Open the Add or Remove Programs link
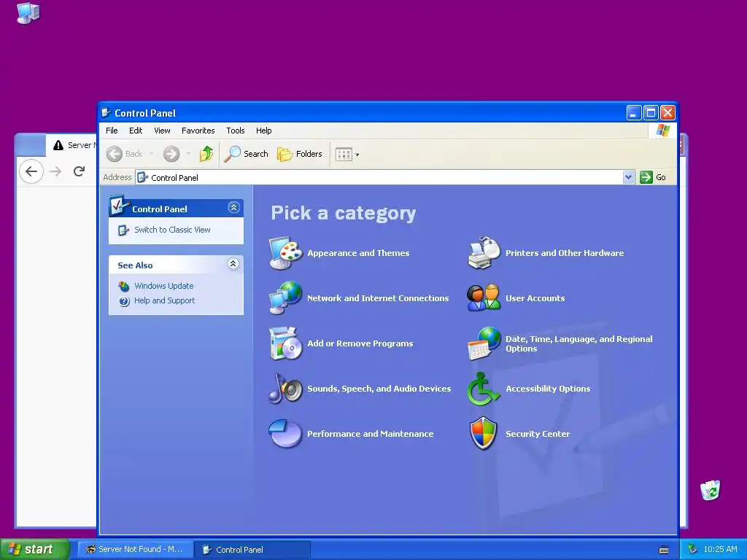 coord(360,344)
